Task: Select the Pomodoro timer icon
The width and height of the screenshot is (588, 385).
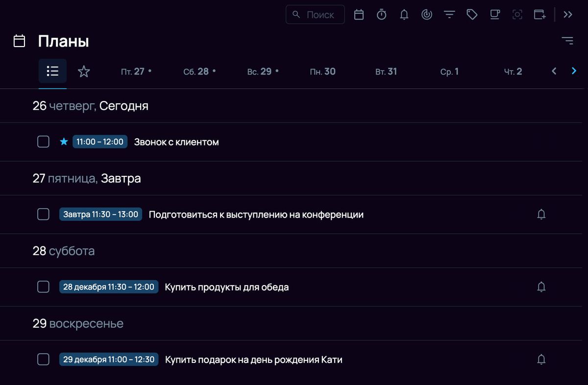Action: click(381, 14)
